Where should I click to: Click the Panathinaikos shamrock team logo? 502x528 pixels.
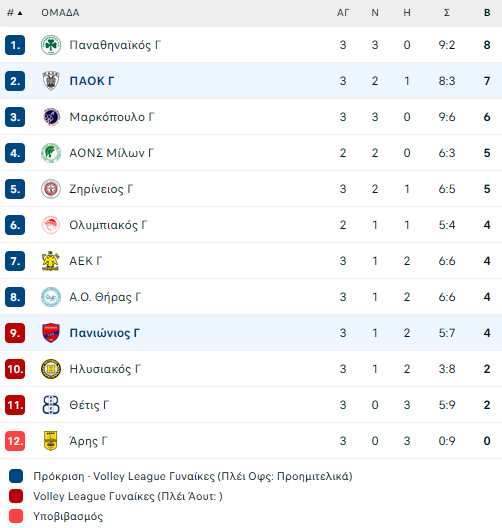[51, 45]
